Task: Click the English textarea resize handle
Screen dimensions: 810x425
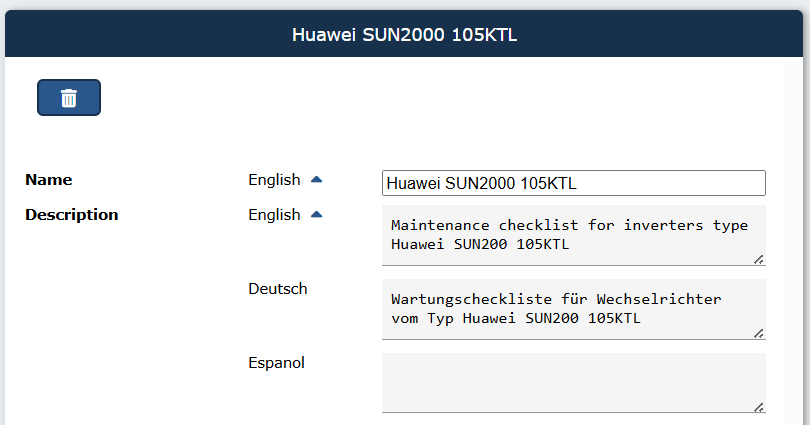Action: 758,259
